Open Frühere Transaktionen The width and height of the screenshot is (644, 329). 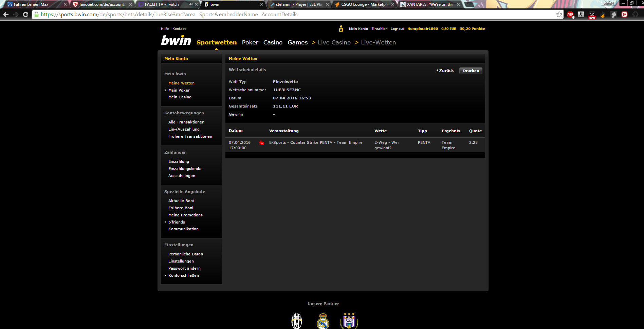190,136
